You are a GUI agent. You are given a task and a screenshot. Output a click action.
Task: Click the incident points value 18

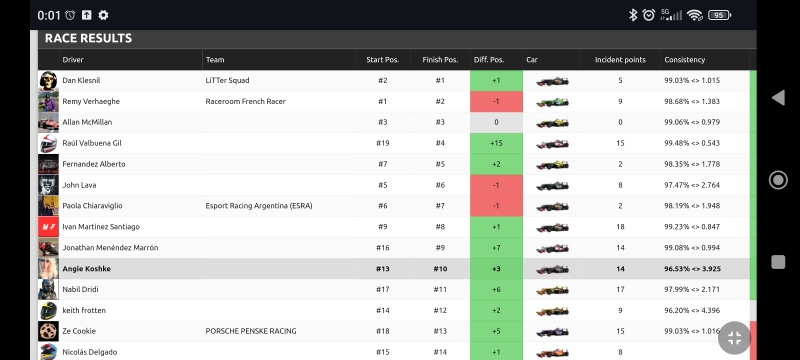point(620,227)
